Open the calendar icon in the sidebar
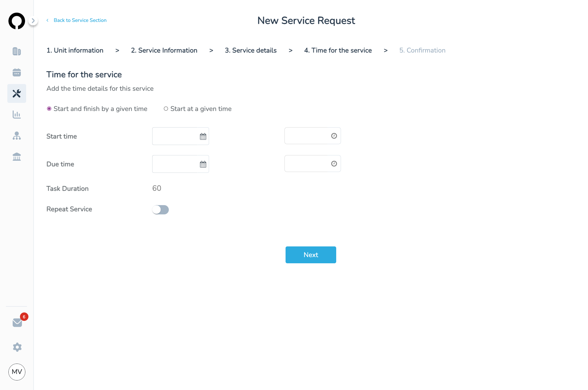The width and height of the screenshot is (588, 390). pyautogui.click(x=17, y=72)
